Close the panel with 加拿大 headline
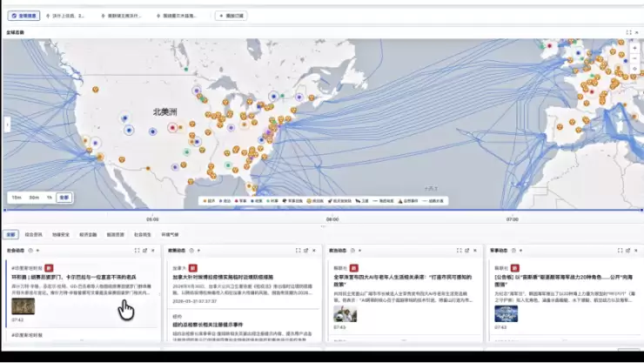The height and width of the screenshot is (363, 644). [x=314, y=251]
